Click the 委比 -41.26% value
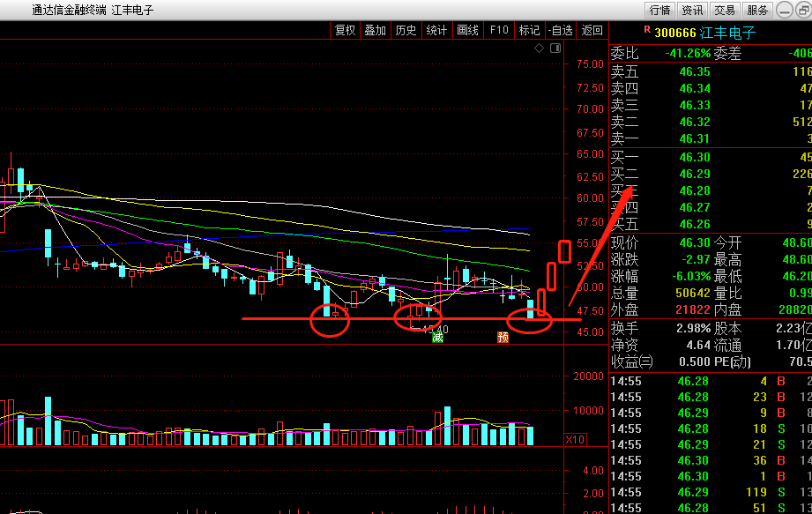 click(x=688, y=53)
